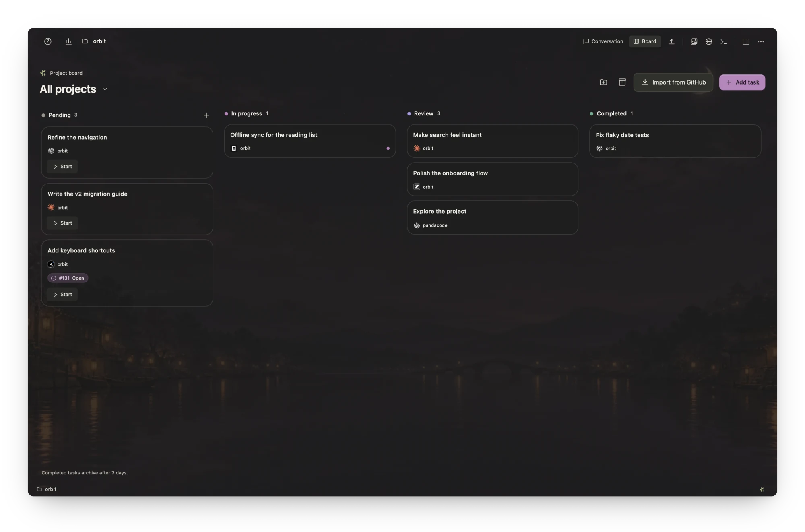Click the Pending column header
This screenshot has width=805, height=532.
point(60,115)
